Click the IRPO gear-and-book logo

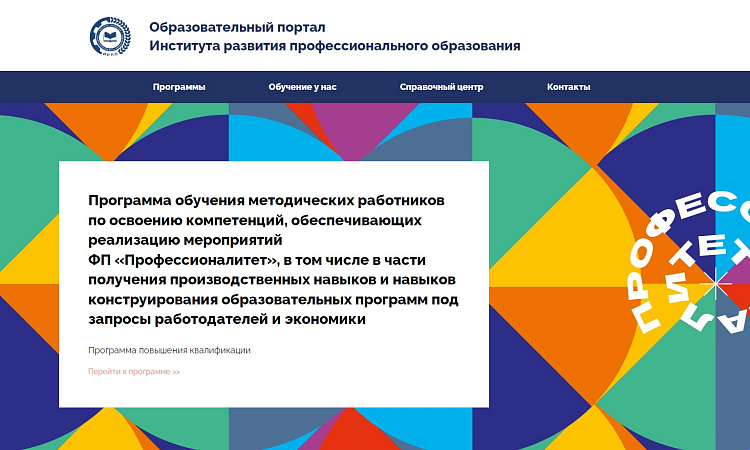[x=109, y=37]
